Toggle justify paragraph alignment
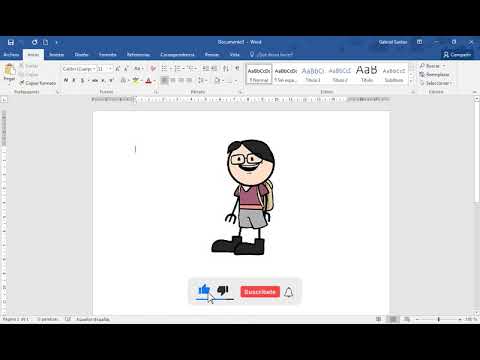This screenshot has height=360, width=480. tap(189, 80)
